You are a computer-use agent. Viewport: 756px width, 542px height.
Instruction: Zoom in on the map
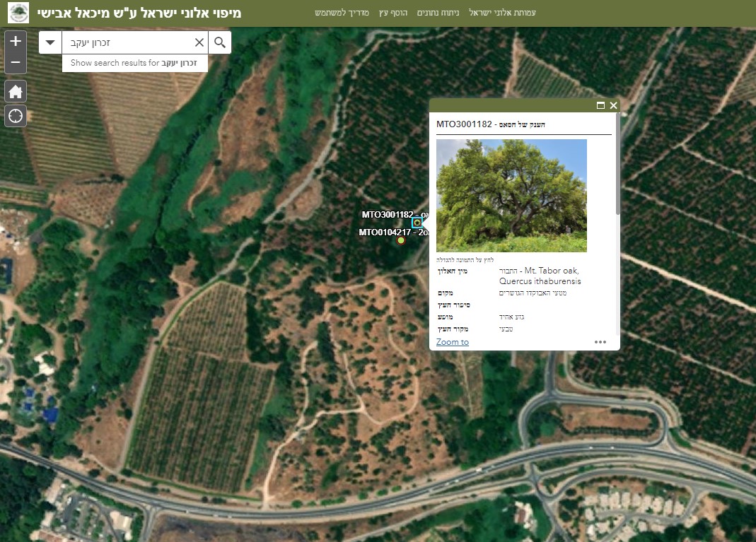click(x=16, y=41)
